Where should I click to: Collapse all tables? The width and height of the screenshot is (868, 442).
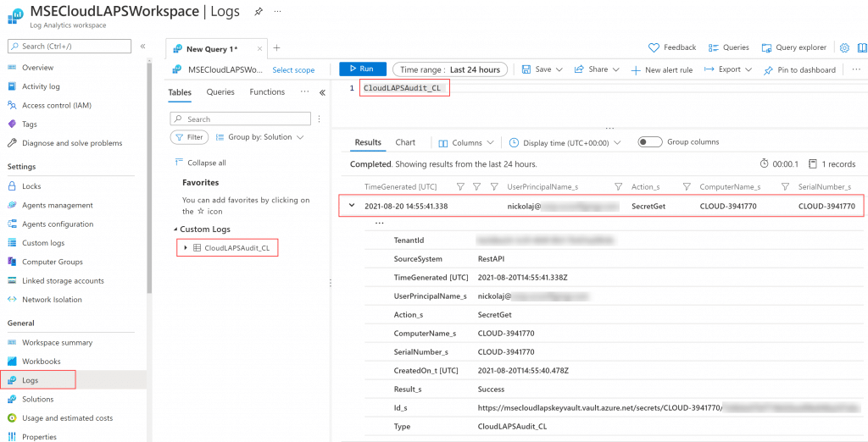(200, 163)
